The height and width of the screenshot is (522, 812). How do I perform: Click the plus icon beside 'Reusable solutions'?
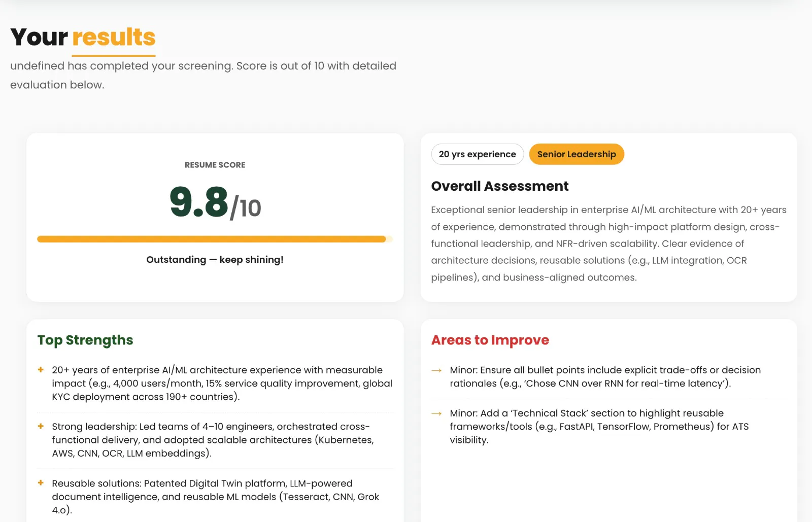point(41,483)
